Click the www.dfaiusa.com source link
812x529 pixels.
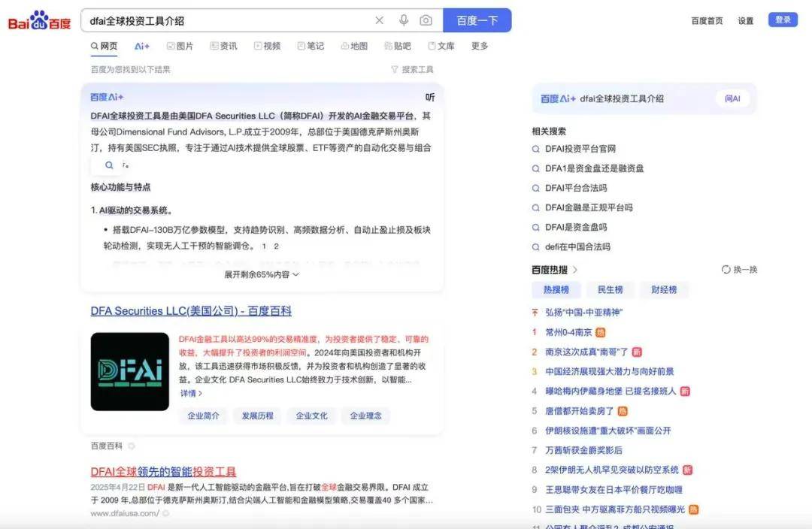(x=125, y=513)
